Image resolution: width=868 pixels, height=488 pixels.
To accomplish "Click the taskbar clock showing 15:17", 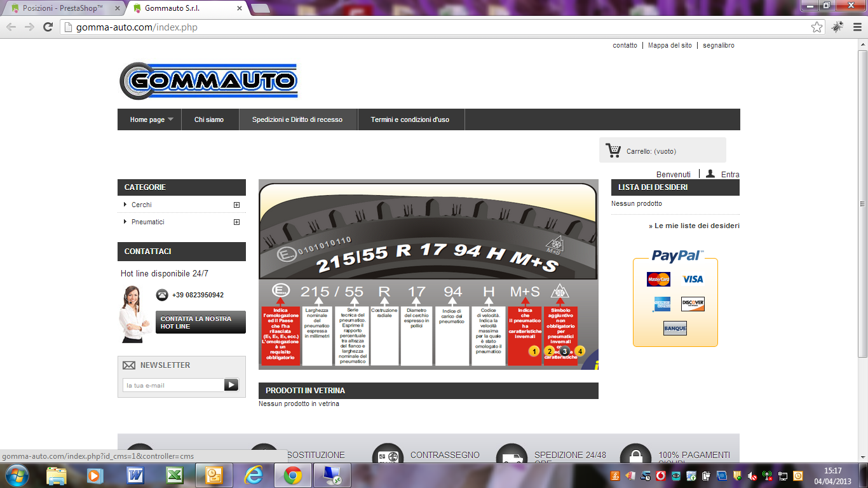I will [833, 476].
